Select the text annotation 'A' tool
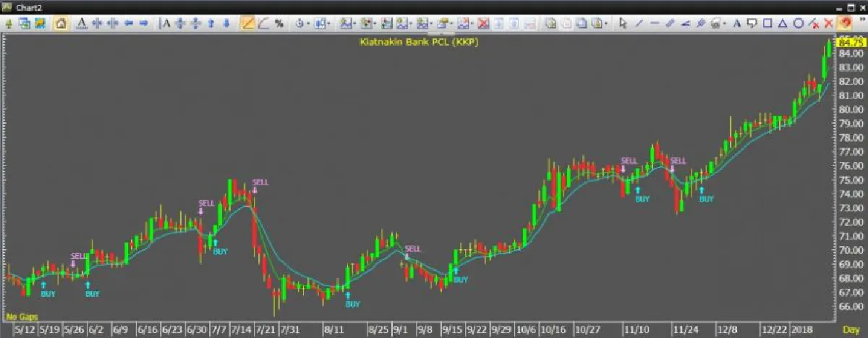The height and width of the screenshot is (338, 868). [738, 23]
